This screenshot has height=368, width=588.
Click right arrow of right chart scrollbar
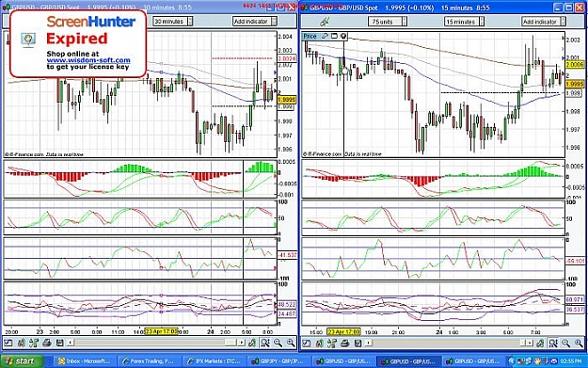[530, 343]
